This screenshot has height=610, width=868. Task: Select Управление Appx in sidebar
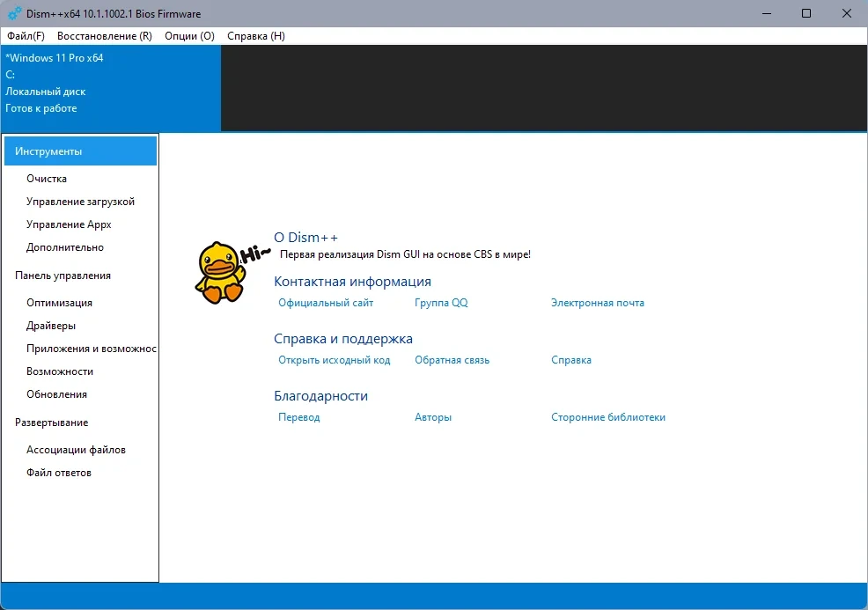[x=69, y=224]
